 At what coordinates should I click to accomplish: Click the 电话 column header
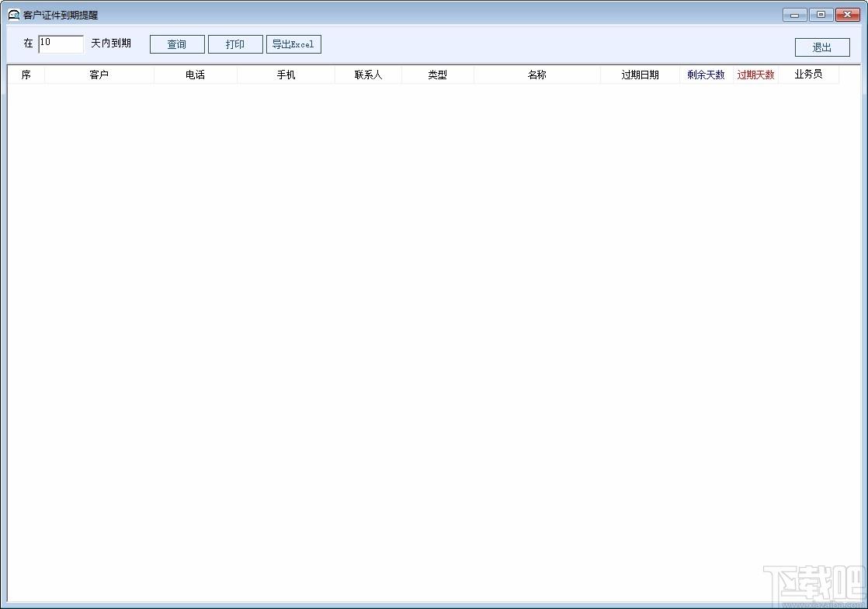(x=196, y=75)
